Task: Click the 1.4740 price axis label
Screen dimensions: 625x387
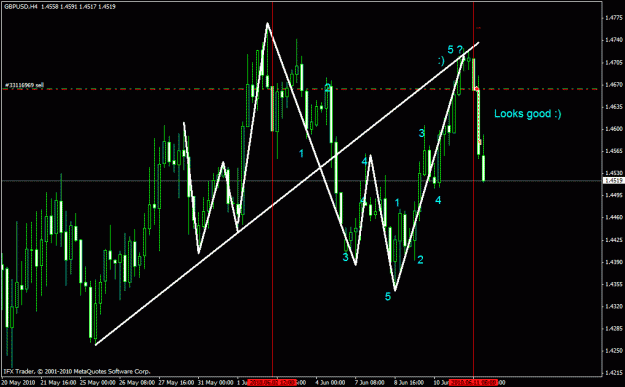Action: pos(614,40)
